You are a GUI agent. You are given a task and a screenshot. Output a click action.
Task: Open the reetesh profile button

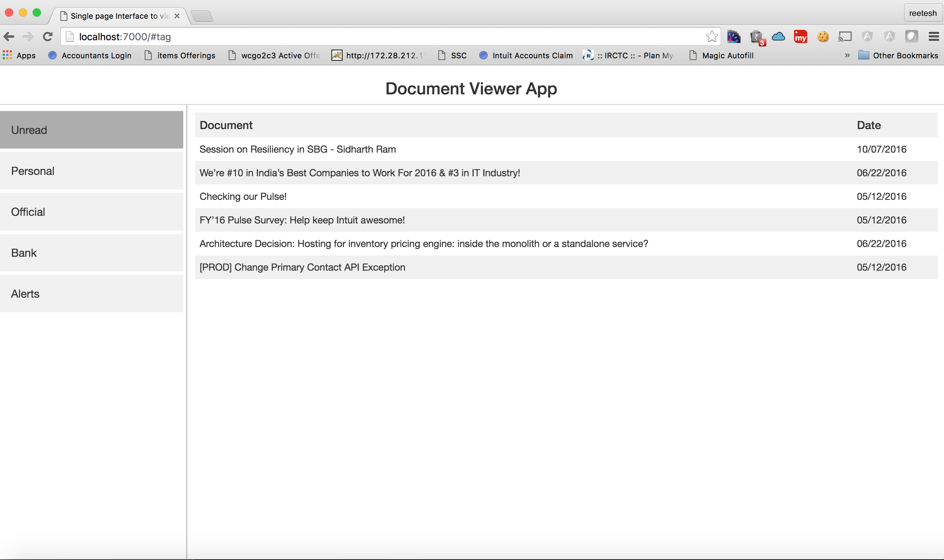(x=922, y=13)
